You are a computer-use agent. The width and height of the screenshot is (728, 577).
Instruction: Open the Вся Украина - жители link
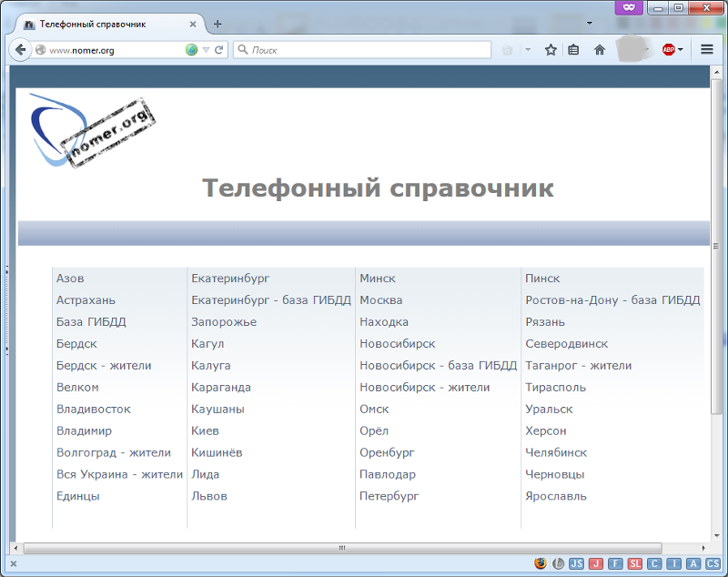[119, 474]
